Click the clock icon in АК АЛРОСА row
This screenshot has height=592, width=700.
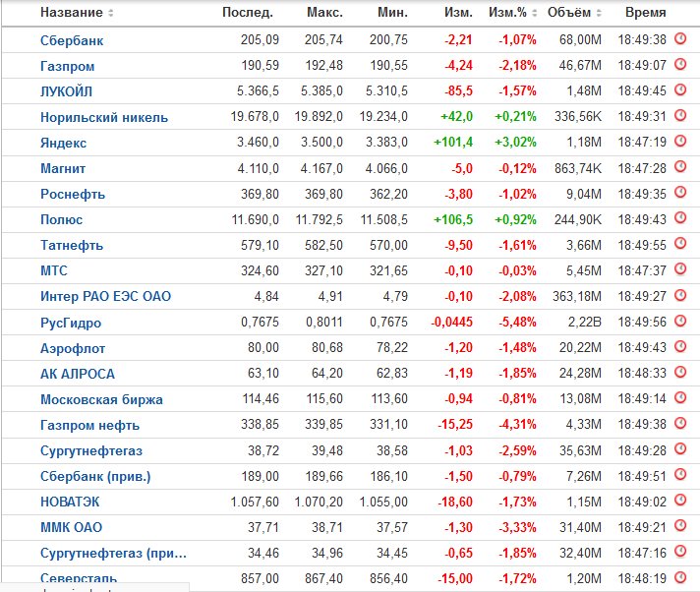tap(680, 373)
